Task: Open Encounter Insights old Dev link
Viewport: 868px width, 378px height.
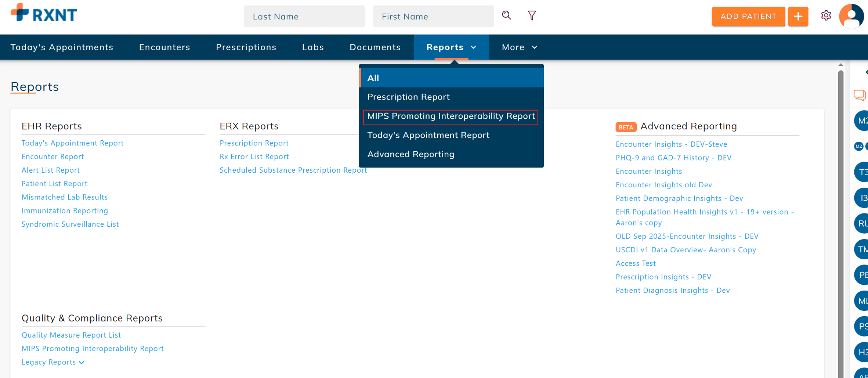Action: [x=664, y=185]
